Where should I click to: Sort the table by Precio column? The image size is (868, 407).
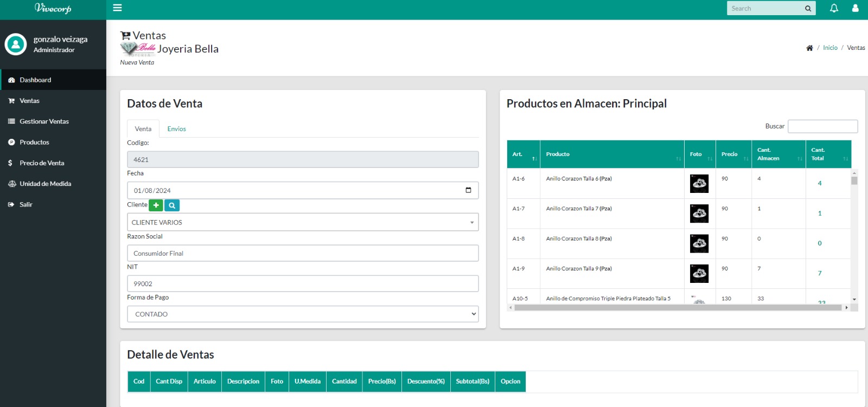[733, 154]
